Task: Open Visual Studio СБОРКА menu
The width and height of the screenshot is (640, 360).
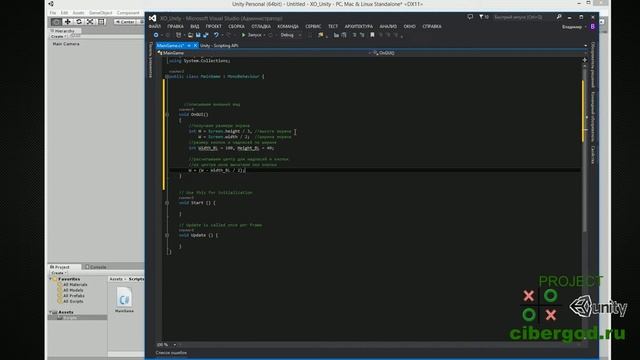Action: click(x=236, y=27)
